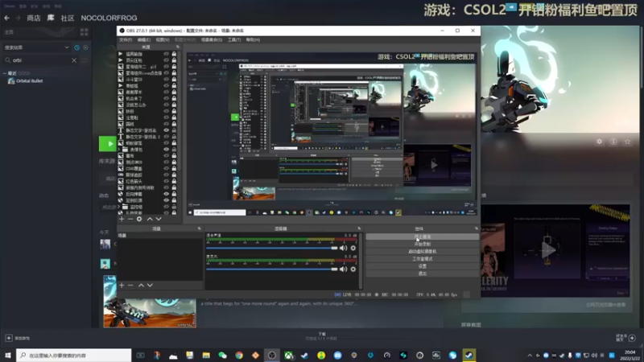
Task: Open Steam 社区 tab
Action: (x=68, y=18)
